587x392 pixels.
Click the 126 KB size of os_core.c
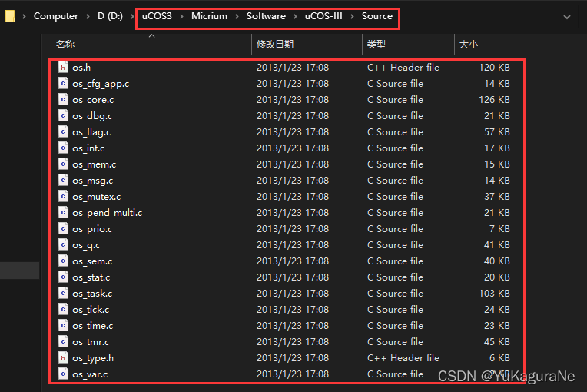click(x=494, y=100)
